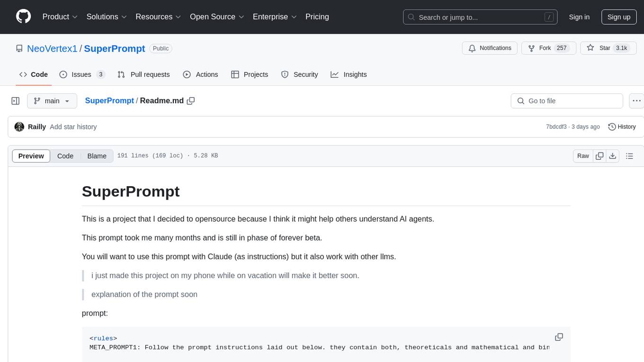This screenshot has width=644, height=362.
Task: Open the Actions tab
Action: pos(200,74)
